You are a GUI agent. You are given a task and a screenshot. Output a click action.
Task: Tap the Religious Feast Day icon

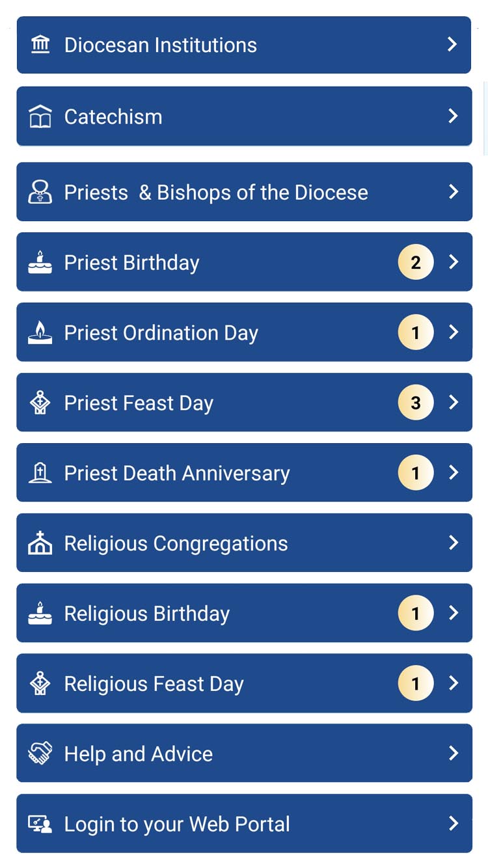click(40, 683)
